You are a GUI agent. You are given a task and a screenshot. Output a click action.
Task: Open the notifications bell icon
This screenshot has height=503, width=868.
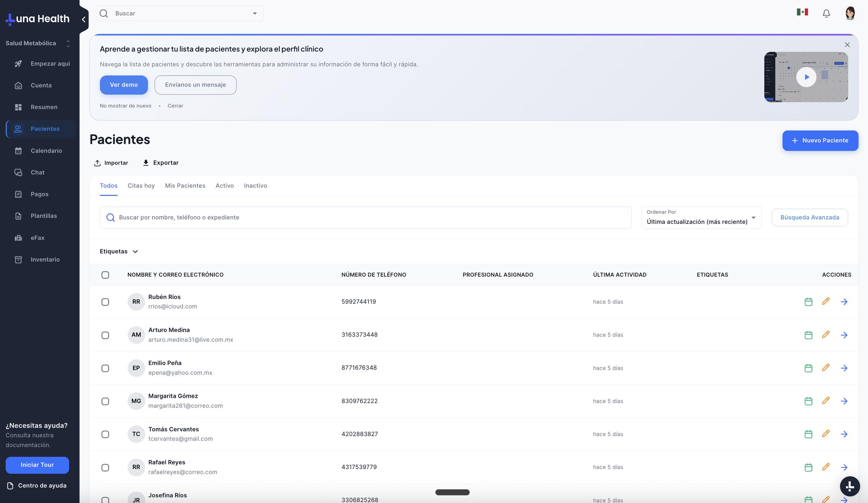826,14
